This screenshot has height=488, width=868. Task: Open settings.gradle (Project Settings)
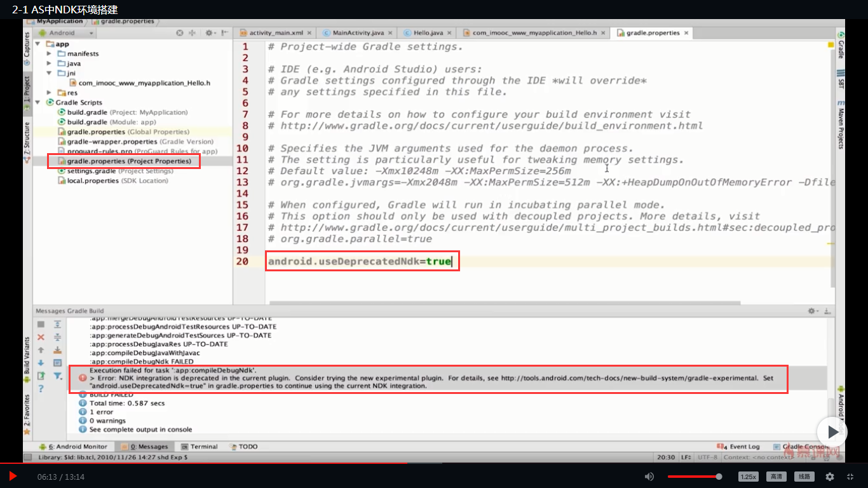(115, 171)
